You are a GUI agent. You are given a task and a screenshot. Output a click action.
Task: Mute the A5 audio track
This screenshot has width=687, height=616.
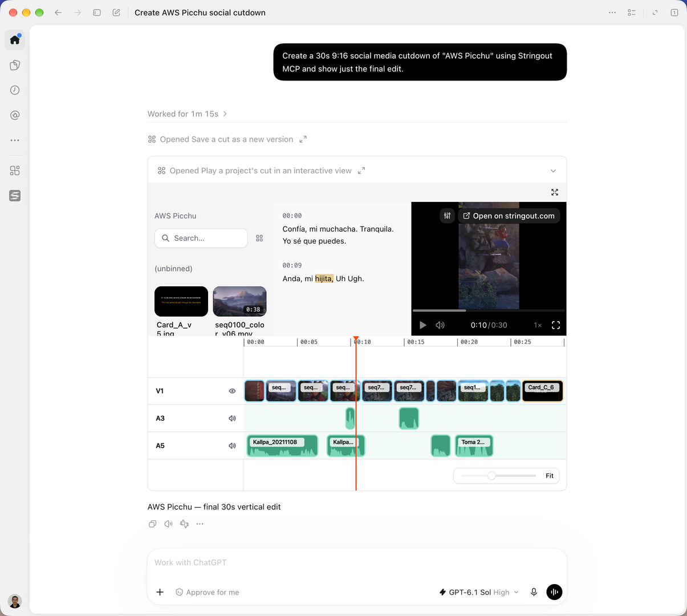(x=232, y=446)
